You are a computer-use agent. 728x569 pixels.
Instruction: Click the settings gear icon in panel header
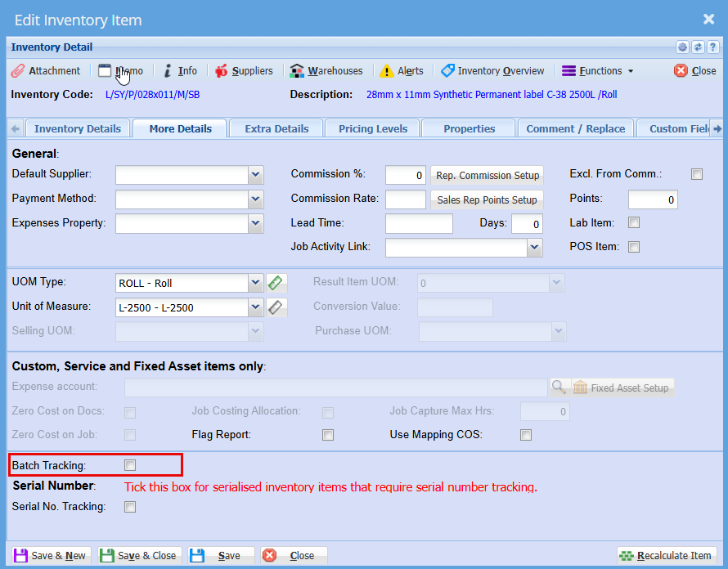tap(682, 47)
